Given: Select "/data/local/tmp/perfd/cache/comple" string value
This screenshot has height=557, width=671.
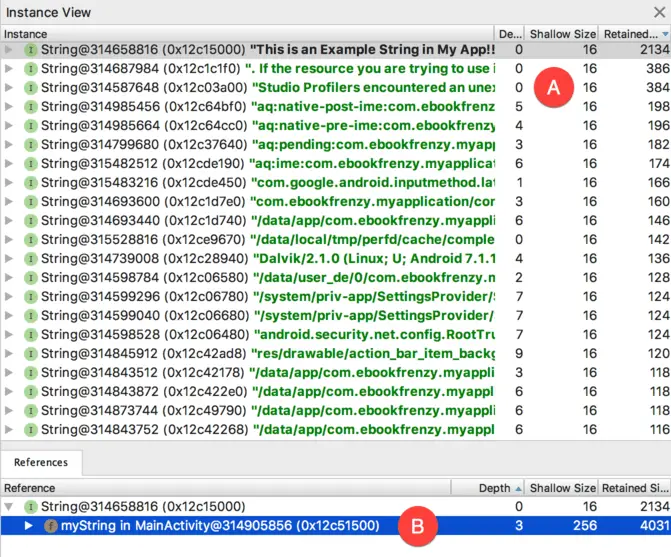Looking at the screenshot, I should point(372,240).
